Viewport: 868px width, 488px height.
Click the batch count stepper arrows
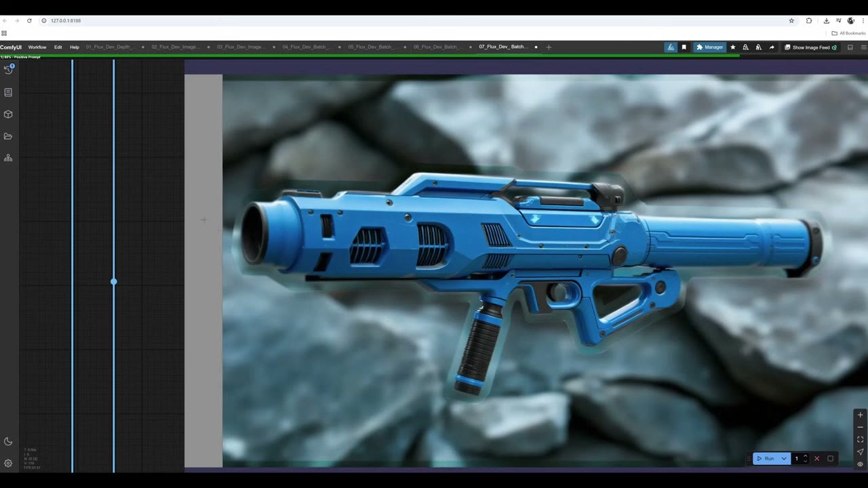coord(806,459)
